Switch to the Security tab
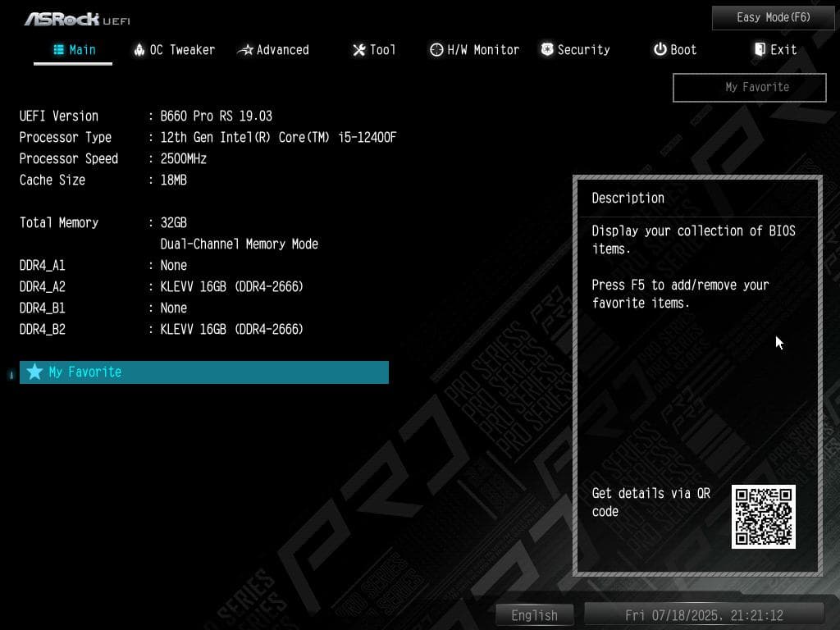The image size is (840, 630). [576, 49]
